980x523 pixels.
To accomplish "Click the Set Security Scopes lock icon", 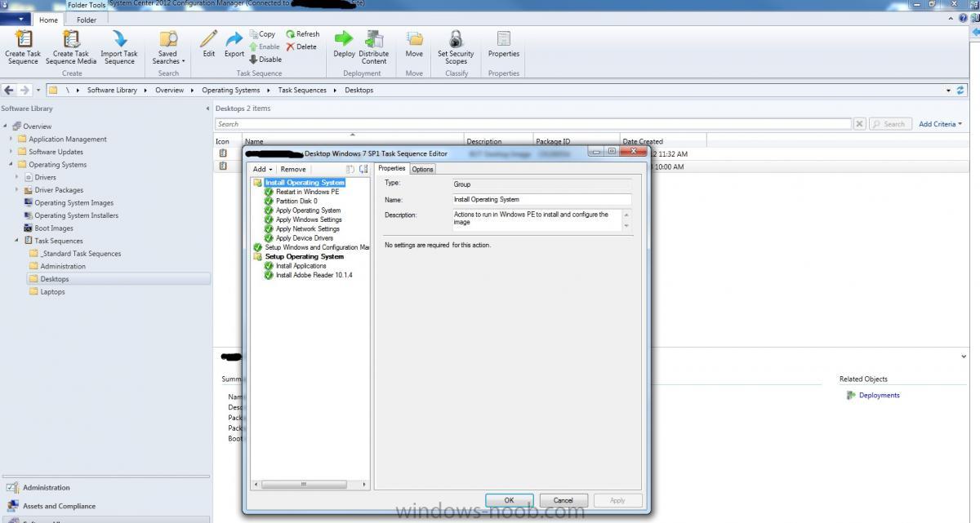I will 456,39.
